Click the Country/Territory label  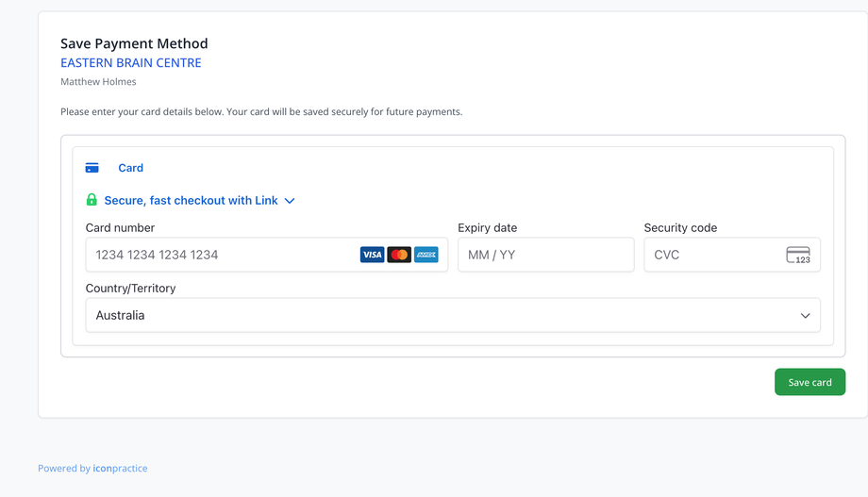point(130,288)
